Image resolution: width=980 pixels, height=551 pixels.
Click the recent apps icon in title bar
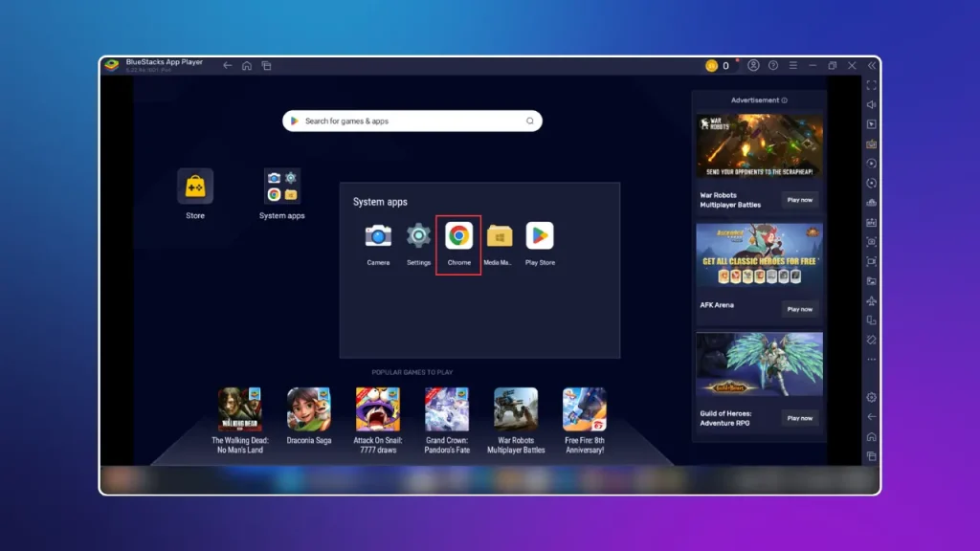(266, 66)
